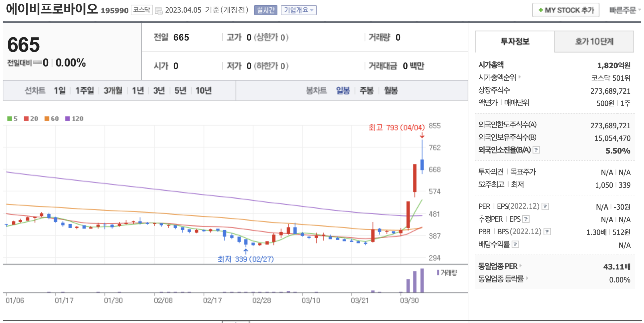
Task: Click question mark icon next to 추정PER EPS
Action: 526,219
